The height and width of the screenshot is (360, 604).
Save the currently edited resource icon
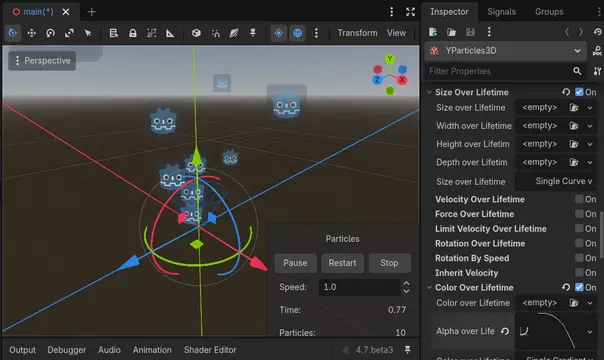click(470, 32)
